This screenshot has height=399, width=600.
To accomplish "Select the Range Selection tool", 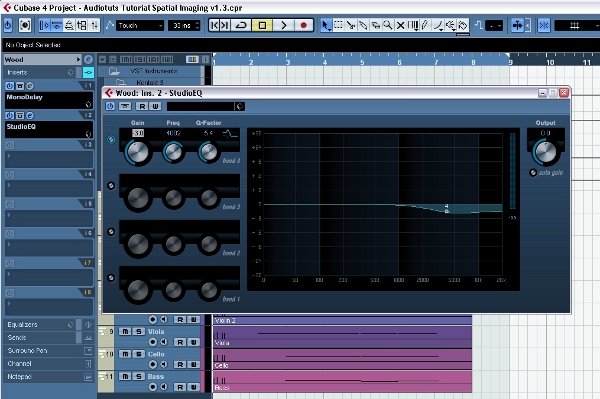I will pyautogui.click(x=338, y=26).
